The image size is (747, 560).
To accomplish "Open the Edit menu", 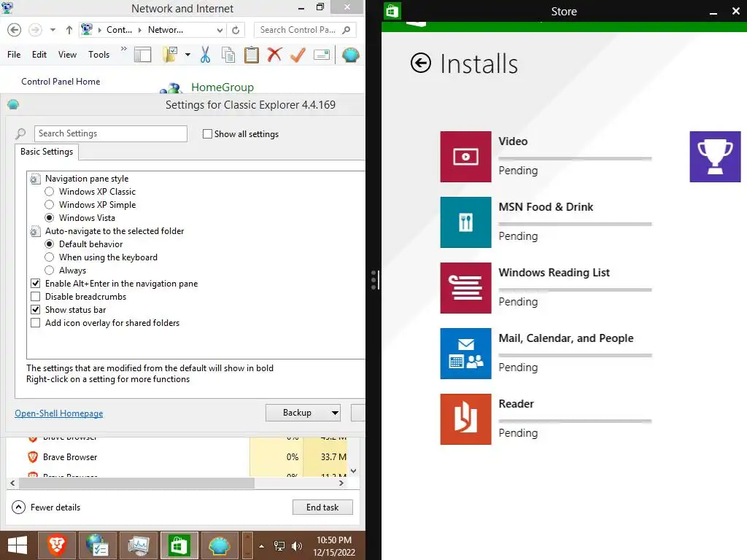I will [x=39, y=55].
